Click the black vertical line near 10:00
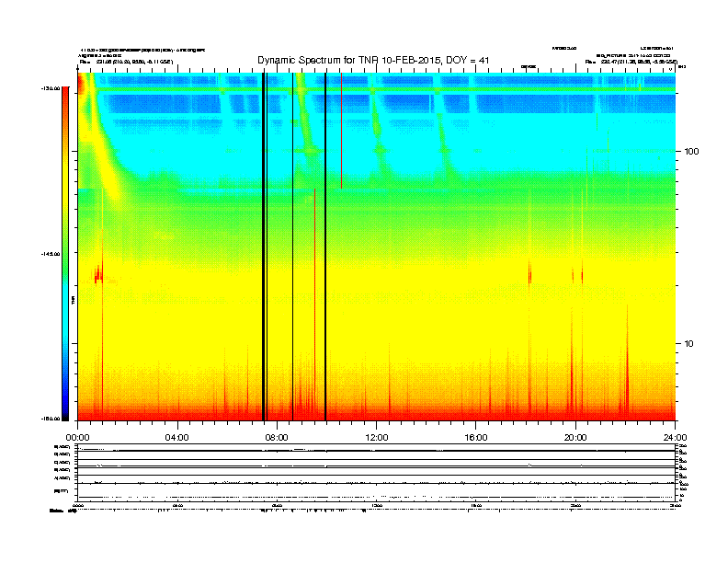 pyautogui.click(x=325, y=247)
